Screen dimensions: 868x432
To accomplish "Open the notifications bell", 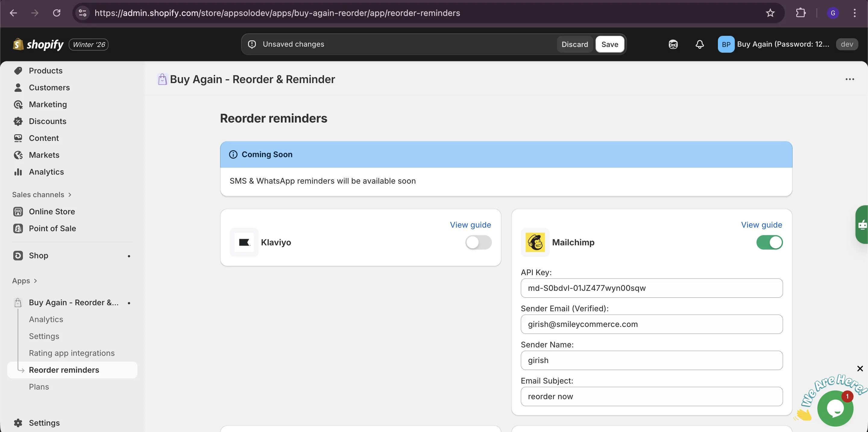I will [700, 45].
